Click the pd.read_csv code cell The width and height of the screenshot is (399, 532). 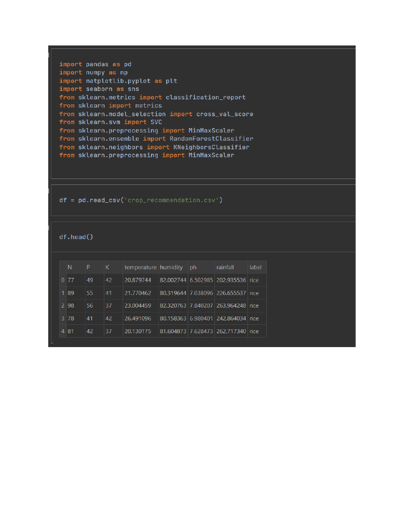[140, 200]
